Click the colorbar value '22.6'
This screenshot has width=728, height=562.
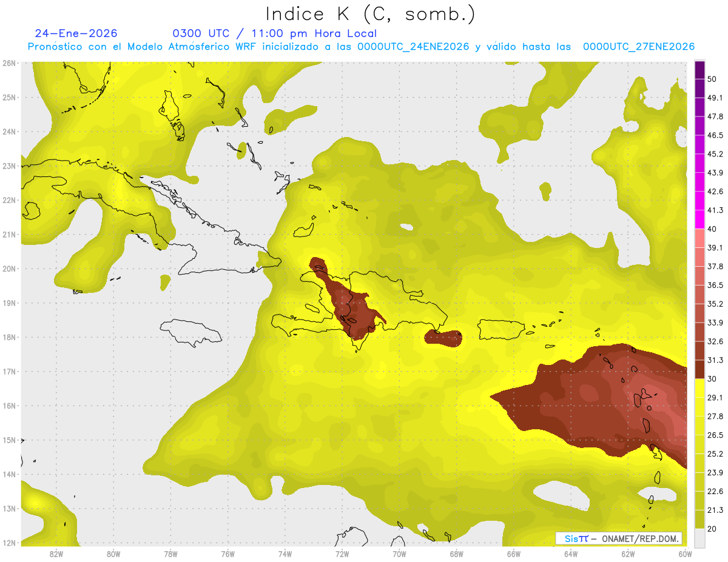(715, 491)
